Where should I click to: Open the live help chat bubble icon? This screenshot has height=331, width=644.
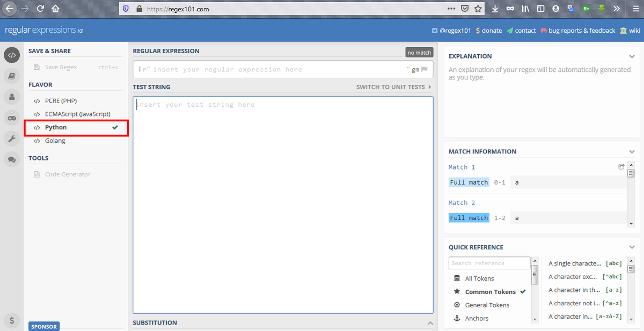point(12,159)
